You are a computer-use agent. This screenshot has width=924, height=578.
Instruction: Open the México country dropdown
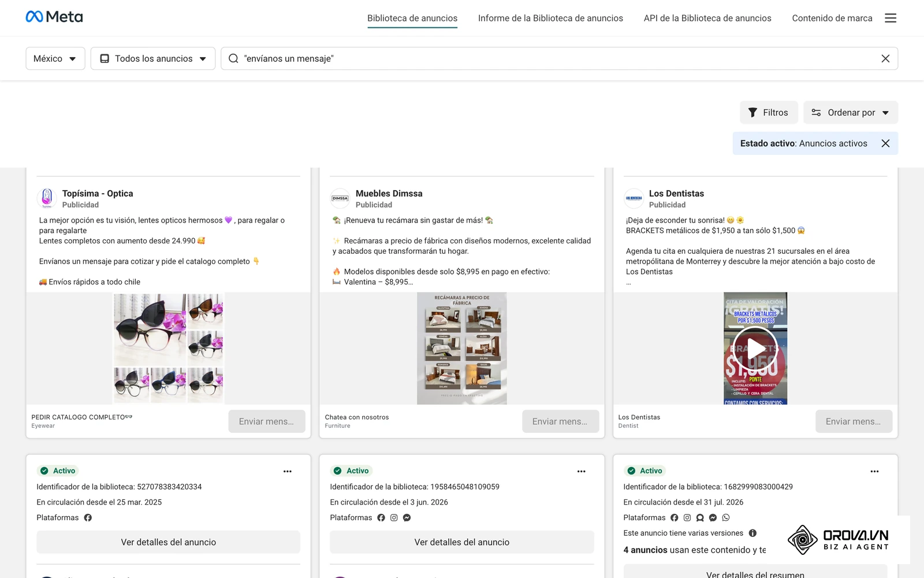click(x=55, y=58)
